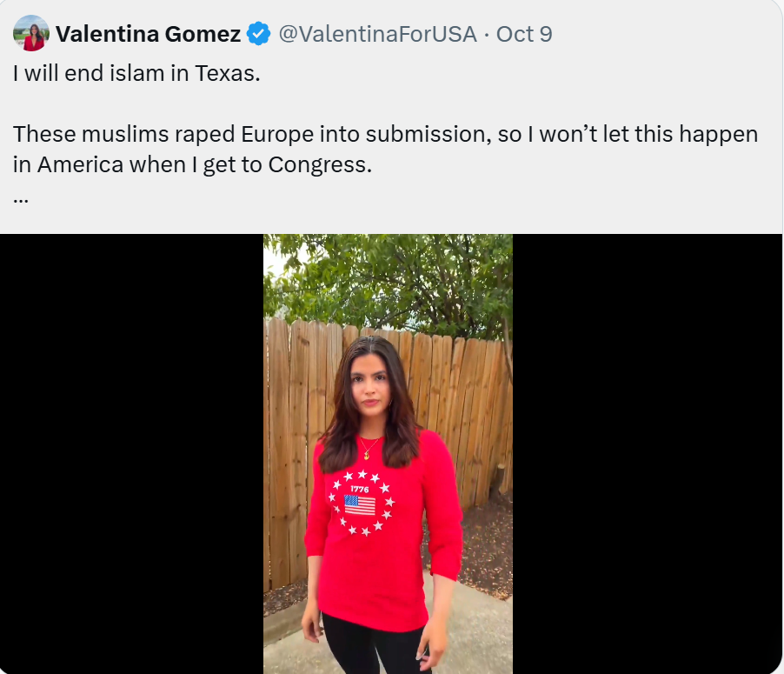Screen dimensions: 784x674
Task: Click the 1776 flag emblem in the video
Action: (x=360, y=504)
